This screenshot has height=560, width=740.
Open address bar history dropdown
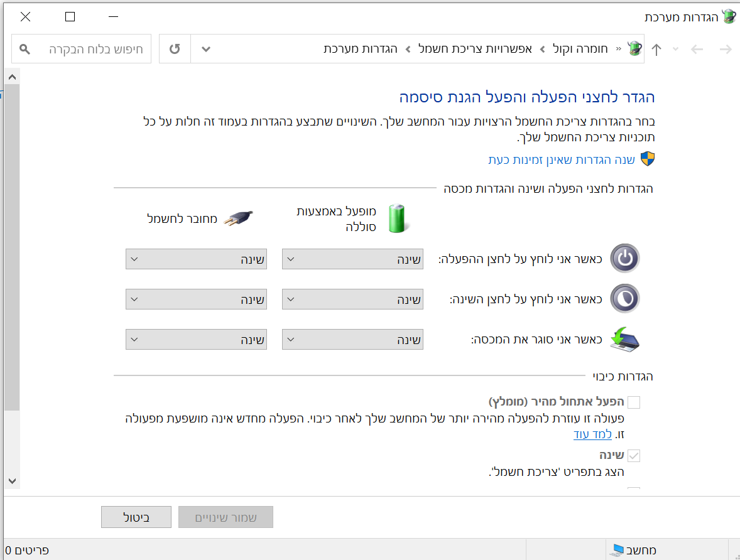[206, 48]
